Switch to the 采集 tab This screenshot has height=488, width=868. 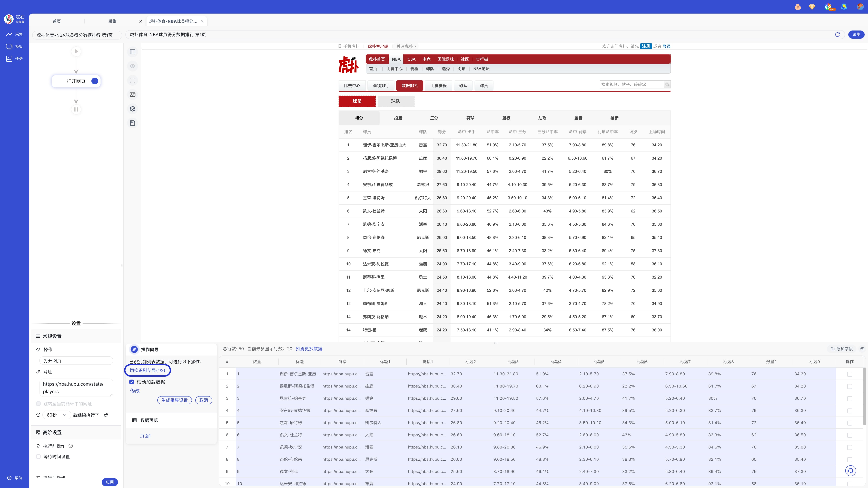[x=112, y=21]
